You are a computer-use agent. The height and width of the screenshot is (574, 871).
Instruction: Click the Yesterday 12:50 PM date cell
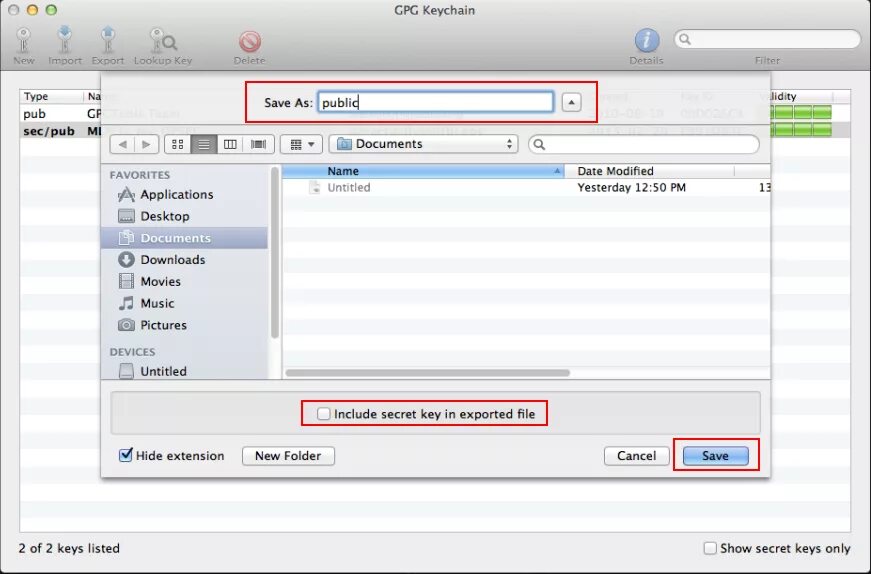[x=632, y=187]
